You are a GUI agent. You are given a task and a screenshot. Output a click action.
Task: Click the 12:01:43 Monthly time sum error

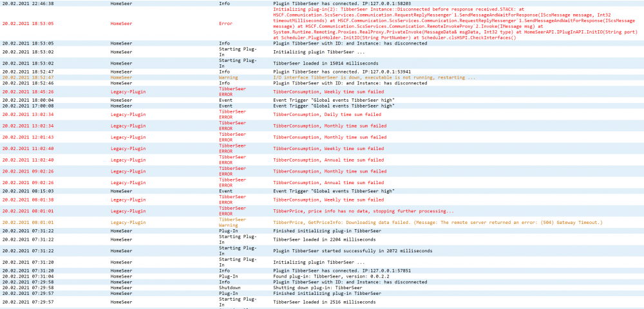coord(330,136)
